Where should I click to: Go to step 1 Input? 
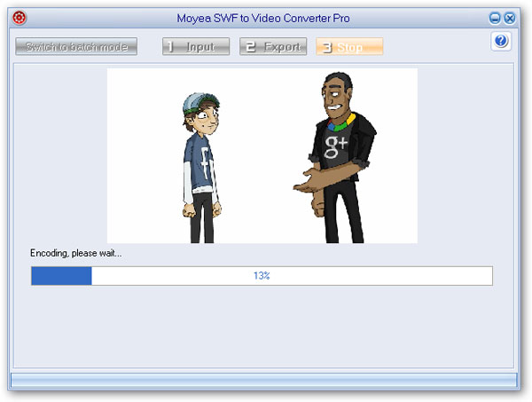[x=196, y=46]
